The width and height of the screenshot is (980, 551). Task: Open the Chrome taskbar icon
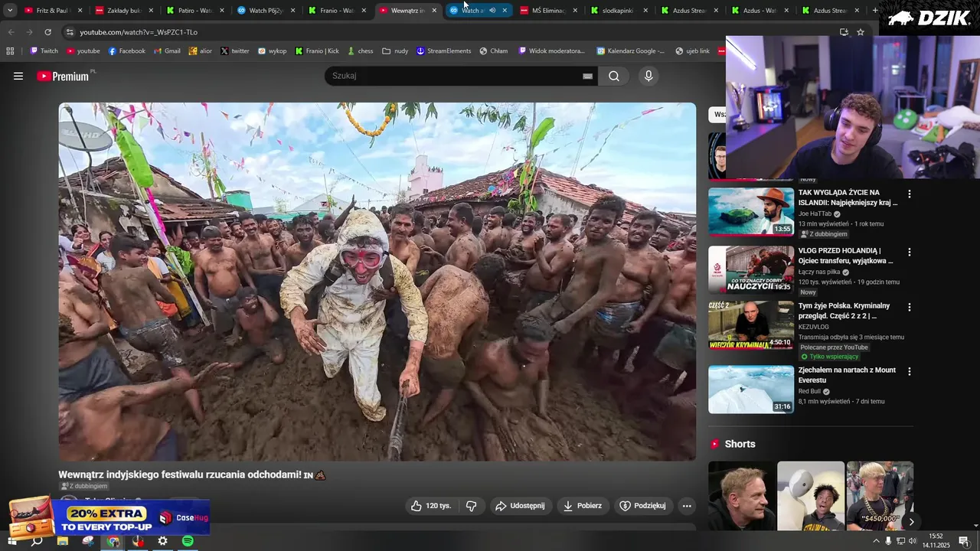point(113,541)
